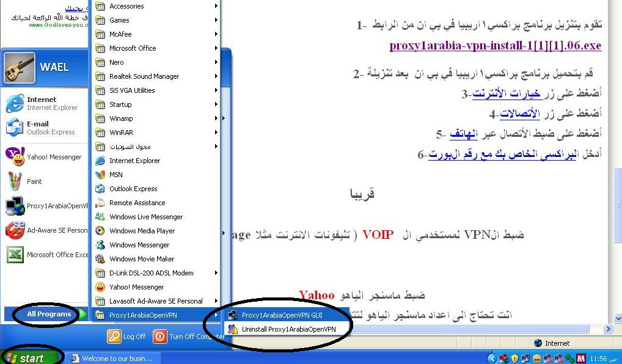Select the D-Link DSL-200 ADSL Modem folder
This screenshot has width=622, height=364.
(x=156, y=273)
